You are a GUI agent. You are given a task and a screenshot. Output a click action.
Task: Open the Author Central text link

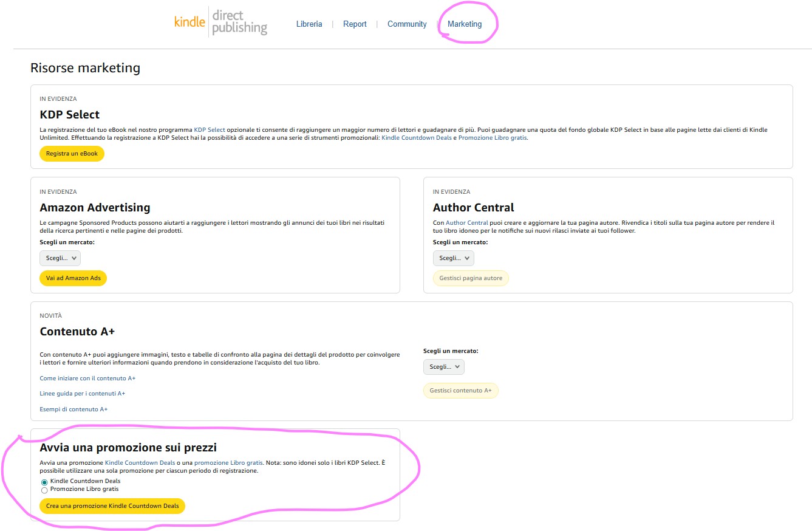467,223
